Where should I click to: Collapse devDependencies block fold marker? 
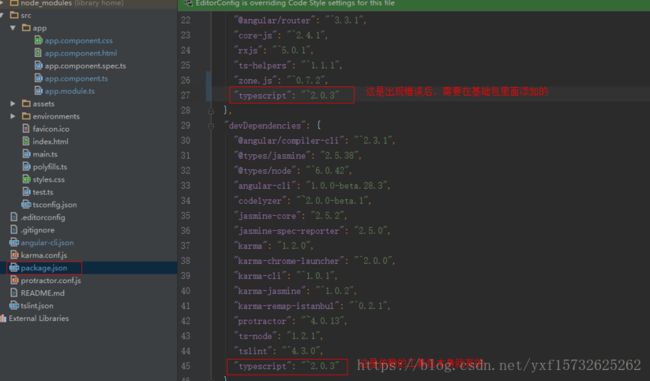coord(211,125)
